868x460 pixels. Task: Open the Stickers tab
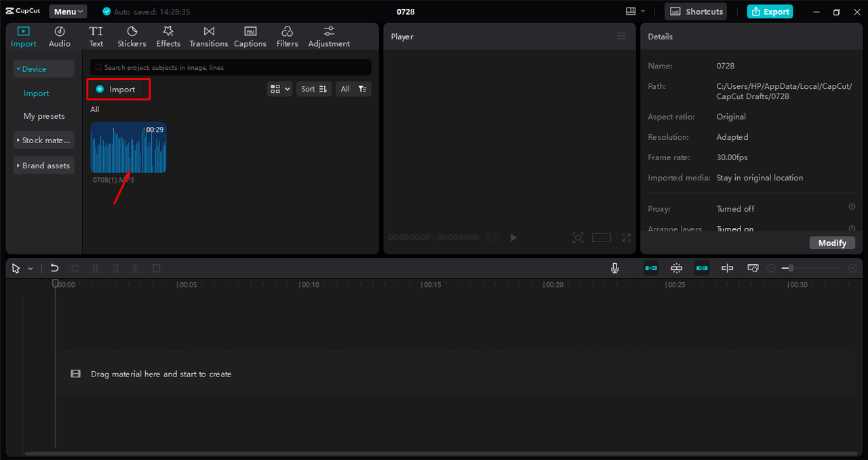tap(132, 37)
